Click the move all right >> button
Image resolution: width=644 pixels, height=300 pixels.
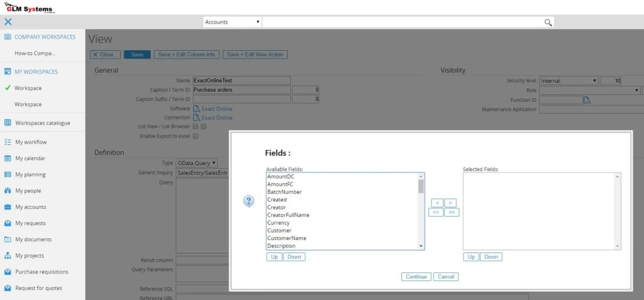pyautogui.click(x=452, y=212)
